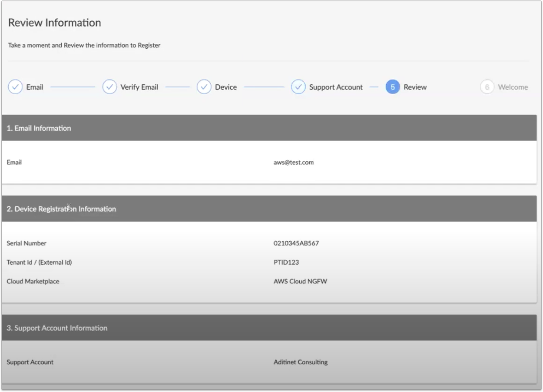Viewport: 543px width, 392px height.
Task: Go to the Email step label
Action: click(x=35, y=87)
